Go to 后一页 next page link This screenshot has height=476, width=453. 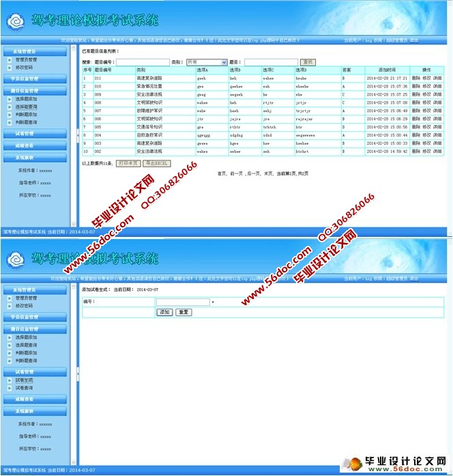(x=254, y=173)
